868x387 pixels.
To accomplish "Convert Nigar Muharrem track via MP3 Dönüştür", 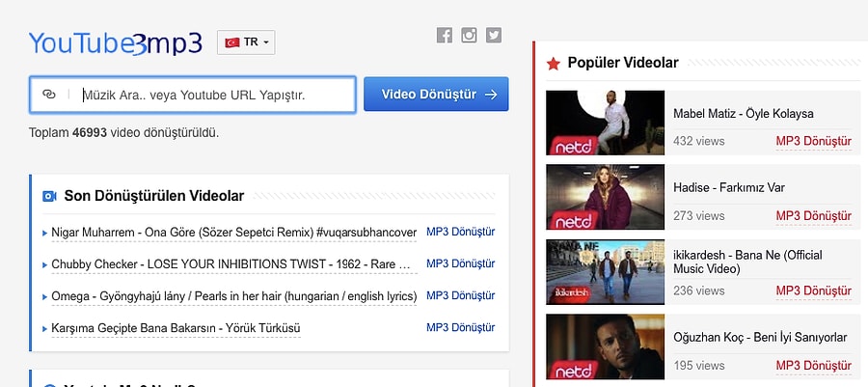I will click(x=461, y=232).
